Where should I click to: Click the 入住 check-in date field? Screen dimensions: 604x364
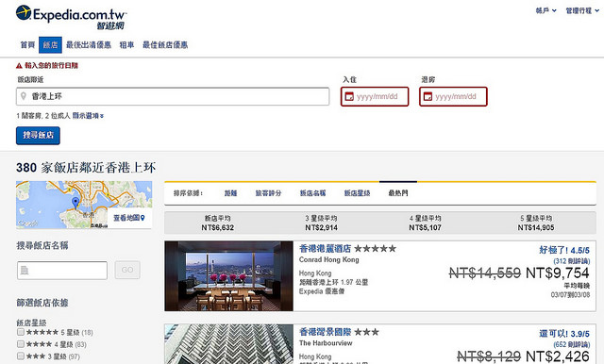point(375,96)
